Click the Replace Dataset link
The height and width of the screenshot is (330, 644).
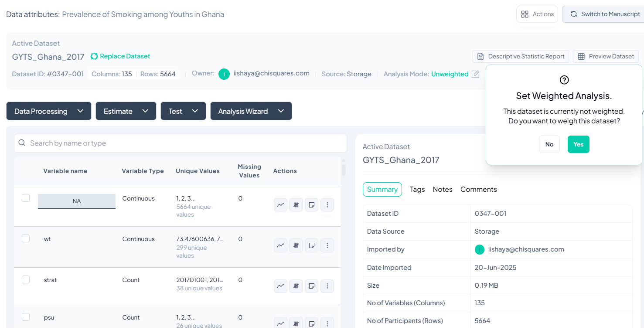(125, 56)
